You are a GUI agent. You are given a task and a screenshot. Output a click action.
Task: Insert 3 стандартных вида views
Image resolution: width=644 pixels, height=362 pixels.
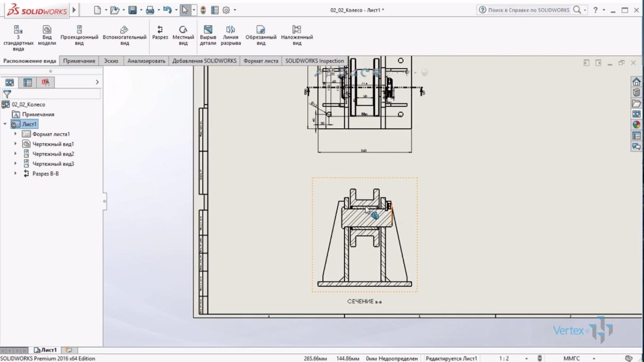pyautogui.click(x=18, y=35)
